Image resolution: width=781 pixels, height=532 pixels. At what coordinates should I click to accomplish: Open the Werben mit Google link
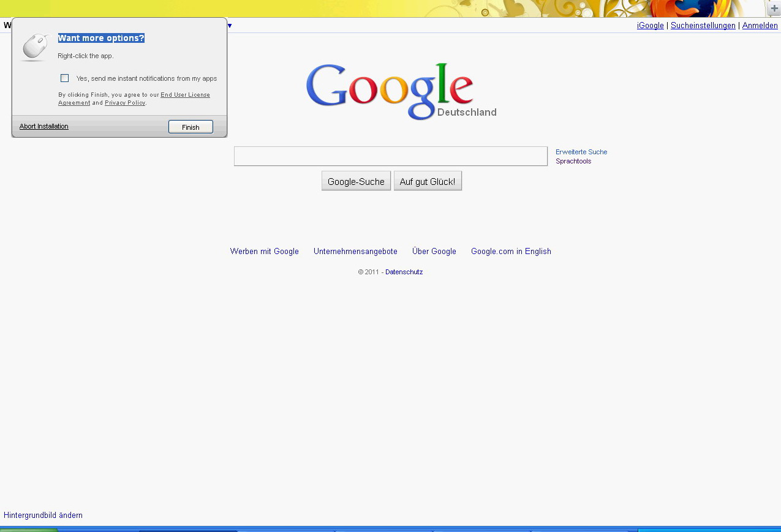click(265, 251)
